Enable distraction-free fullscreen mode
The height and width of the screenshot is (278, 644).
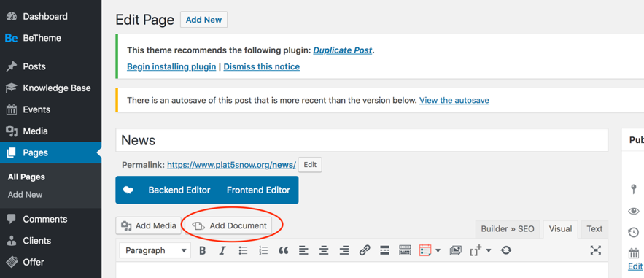596,250
